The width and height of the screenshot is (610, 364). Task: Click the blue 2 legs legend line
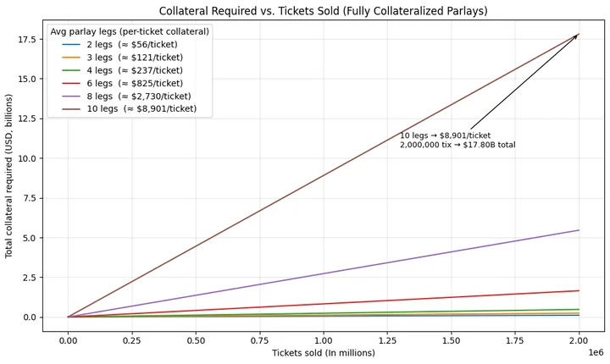click(71, 45)
